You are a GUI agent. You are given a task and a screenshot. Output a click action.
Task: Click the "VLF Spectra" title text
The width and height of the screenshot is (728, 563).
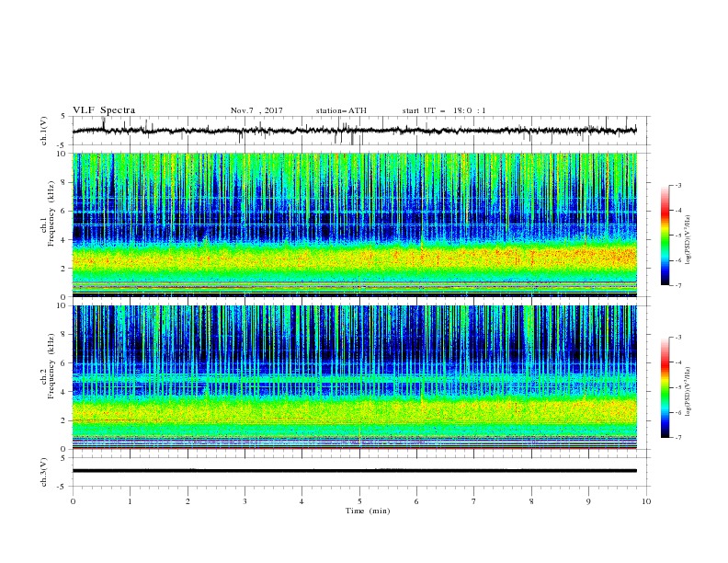coord(104,110)
